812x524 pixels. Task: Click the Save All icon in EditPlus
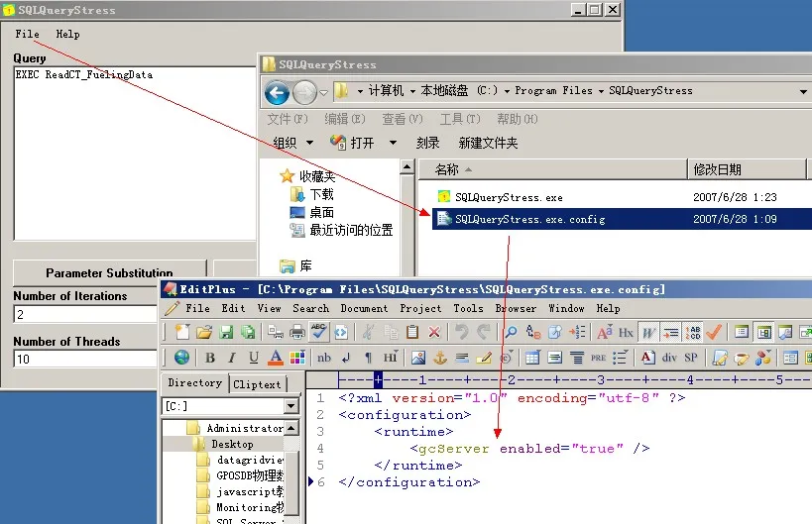point(248,332)
